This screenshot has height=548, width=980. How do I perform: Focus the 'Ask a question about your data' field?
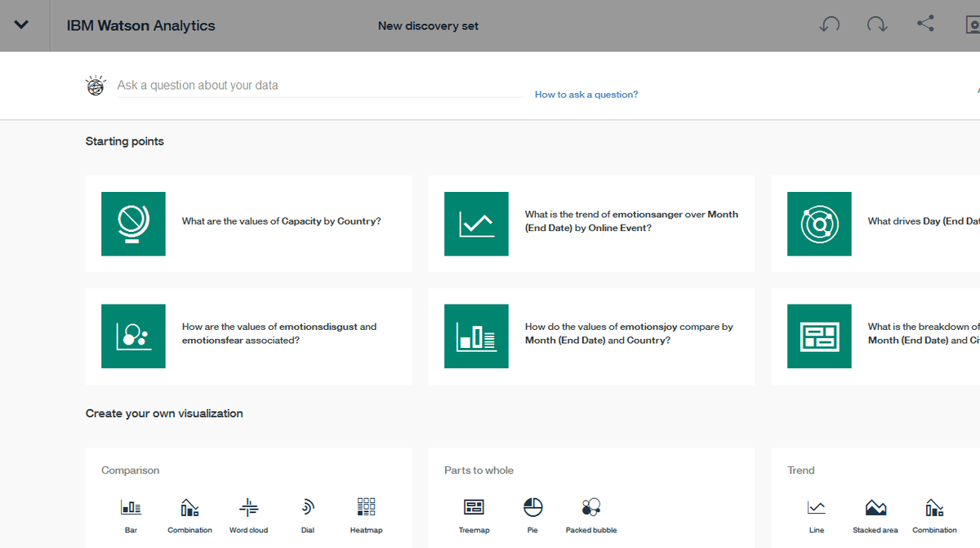coord(320,86)
